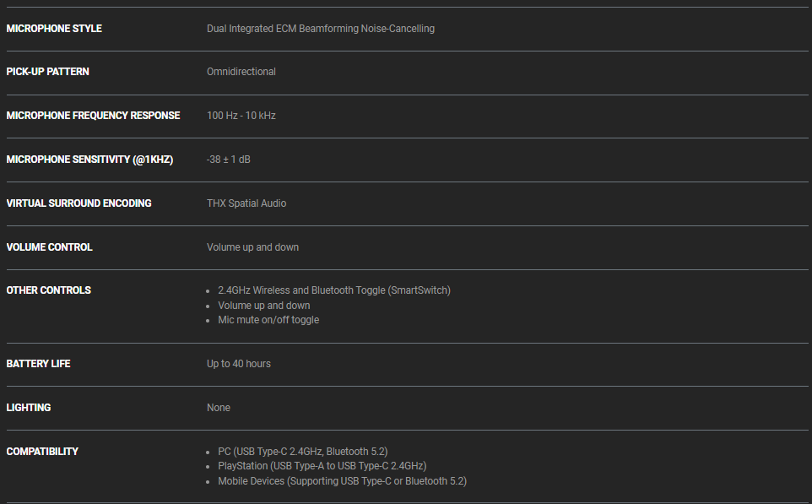Click the MICROPHONE SENSITIVITY (@1KHZ) label

(x=89, y=160)
